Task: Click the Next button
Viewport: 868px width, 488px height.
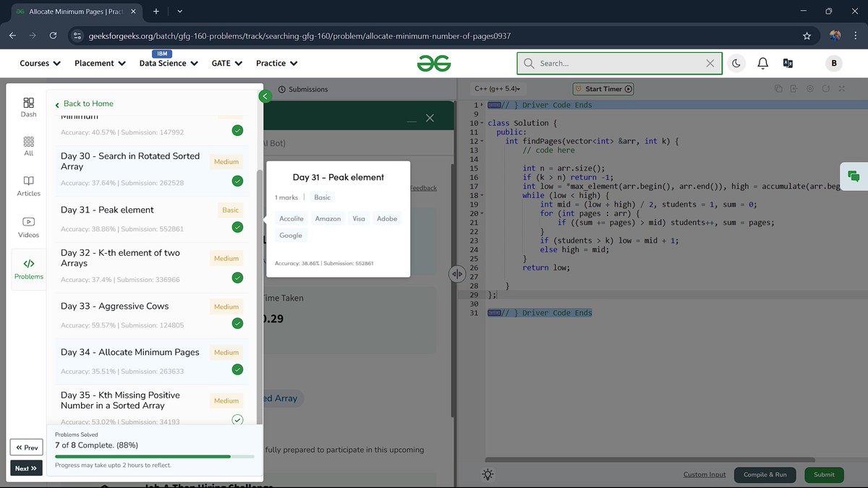Action: (x=27, y=468)
